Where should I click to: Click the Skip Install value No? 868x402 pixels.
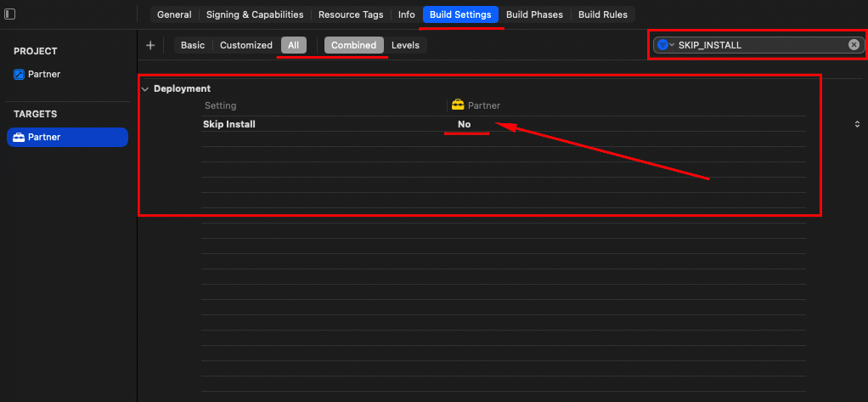(464, 124)
